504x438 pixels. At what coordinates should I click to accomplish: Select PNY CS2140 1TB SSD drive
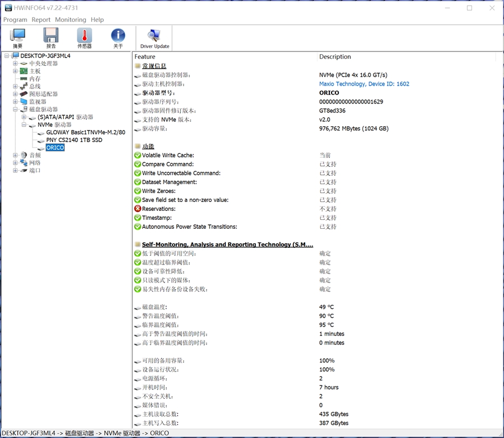pos(74,140)
